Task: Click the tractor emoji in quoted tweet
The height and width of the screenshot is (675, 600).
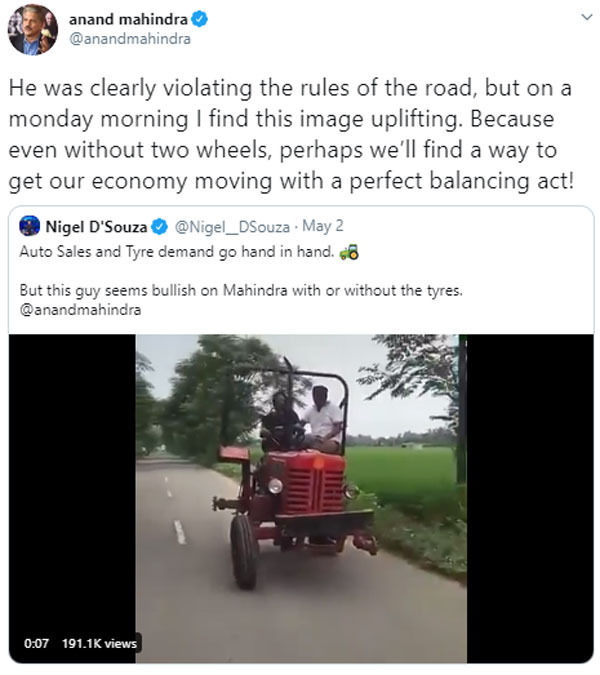Action: tap(349, 252)
